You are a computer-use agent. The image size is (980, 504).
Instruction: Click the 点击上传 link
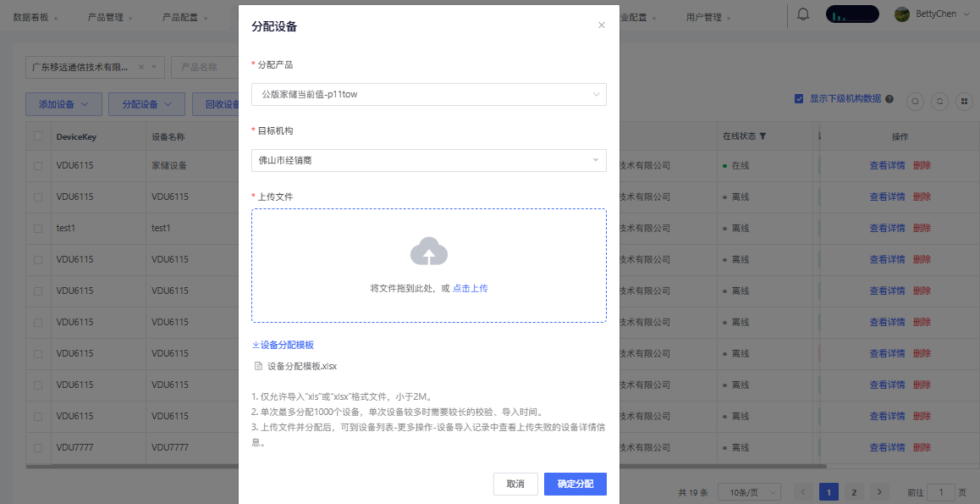coord(470,289)
